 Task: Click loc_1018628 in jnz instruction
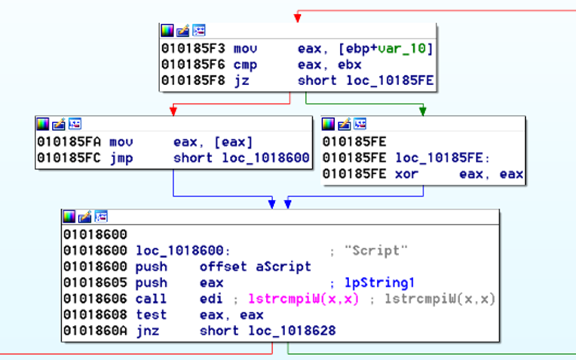tap(292, 331)
